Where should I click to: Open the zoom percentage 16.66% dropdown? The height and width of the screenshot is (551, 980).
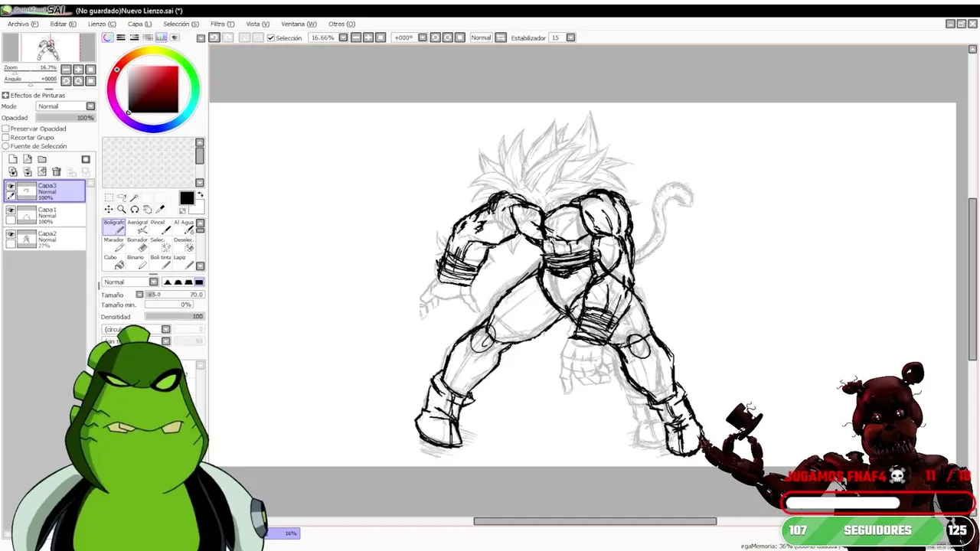pos(343,37)
